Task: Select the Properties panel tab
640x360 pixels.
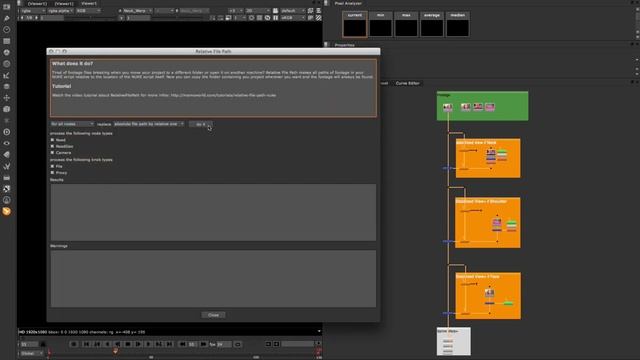Action: coord(344,45)
